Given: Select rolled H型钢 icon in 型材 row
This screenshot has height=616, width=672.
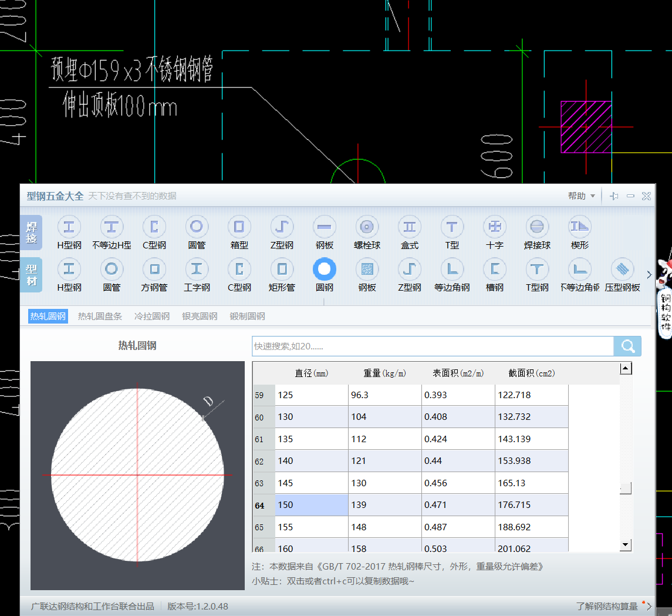Looking at the screenshot, I should pos(69,269).
